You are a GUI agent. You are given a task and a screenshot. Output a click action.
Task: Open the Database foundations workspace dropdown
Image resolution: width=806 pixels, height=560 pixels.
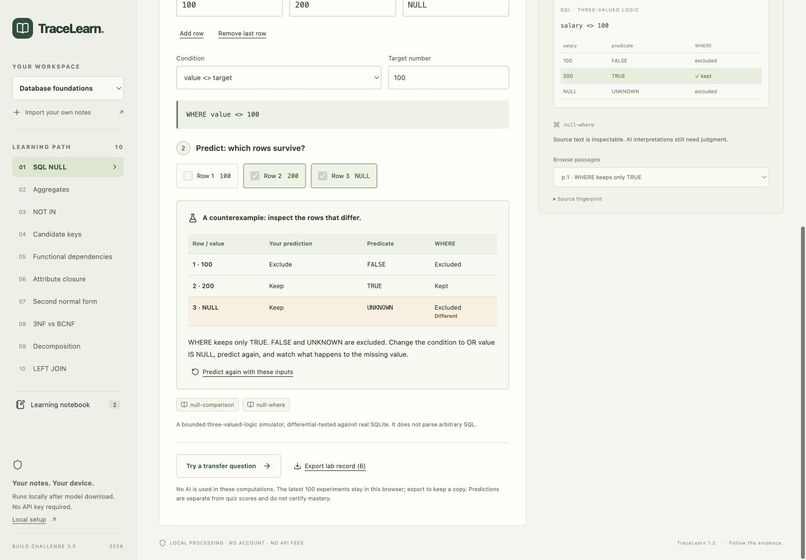coord(68,88)
